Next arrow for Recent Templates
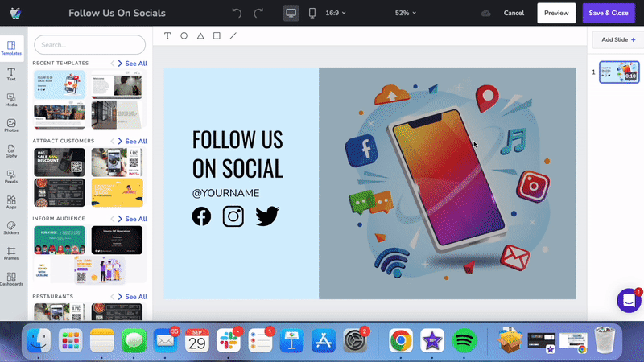The width and height of the screenshot is (644, 362). (120, 64)
